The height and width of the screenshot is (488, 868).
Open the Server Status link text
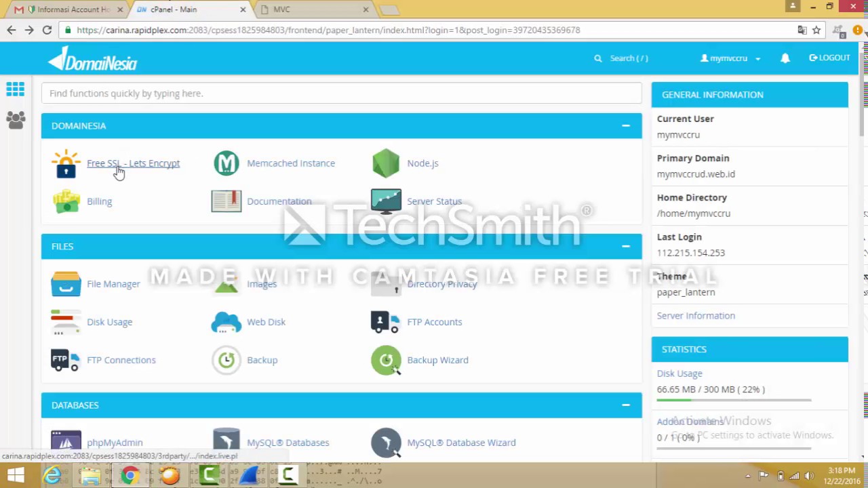(x=434, y=201)
